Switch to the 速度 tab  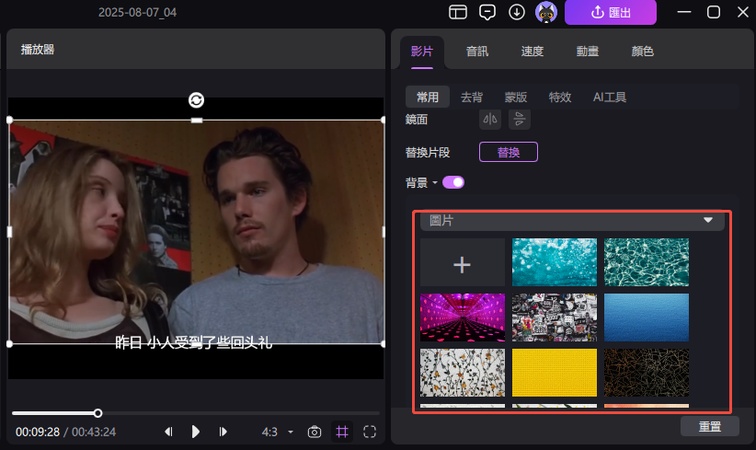[532, 51]
